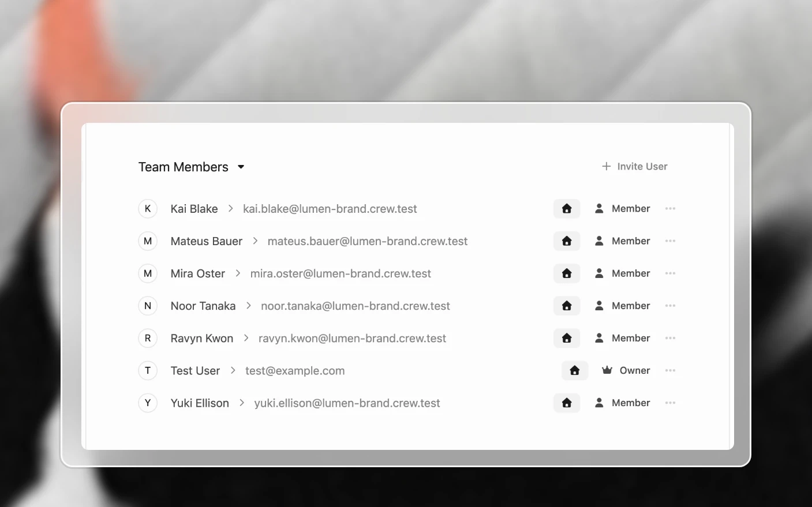Screen dimensions: 812x507
Task: Click the home icon in Yuki Ellison's row
Action: (567, 403)
